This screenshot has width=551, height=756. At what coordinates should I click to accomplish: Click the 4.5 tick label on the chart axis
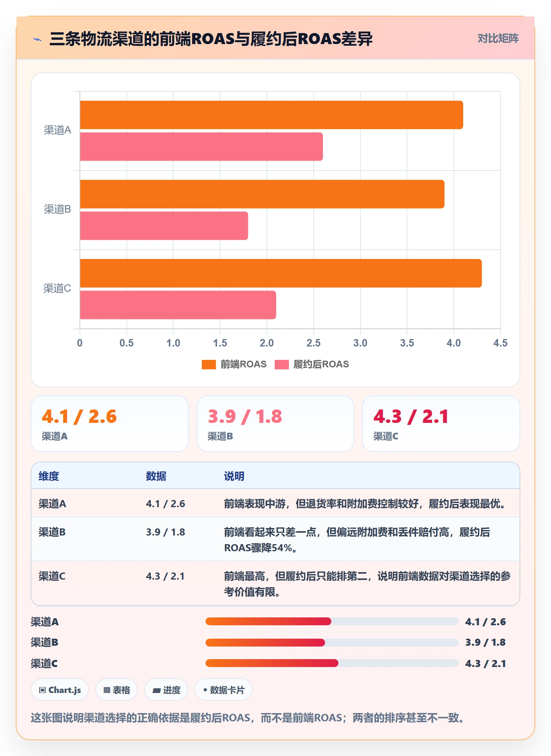(x=501, y=343)
